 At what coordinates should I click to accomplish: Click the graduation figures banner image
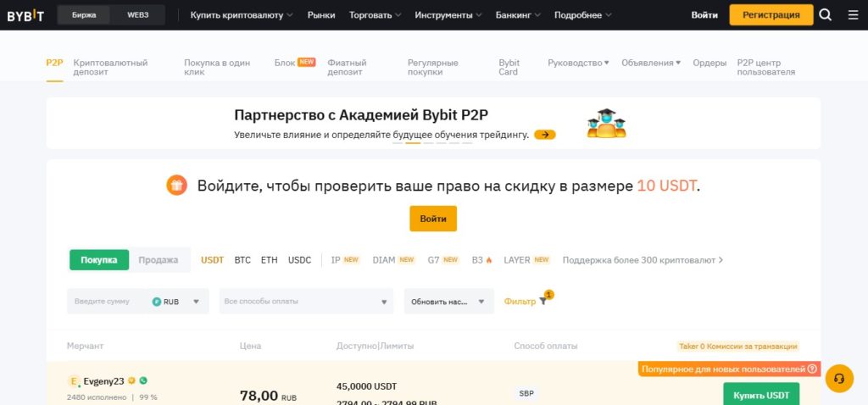click(x=606, y=123)
